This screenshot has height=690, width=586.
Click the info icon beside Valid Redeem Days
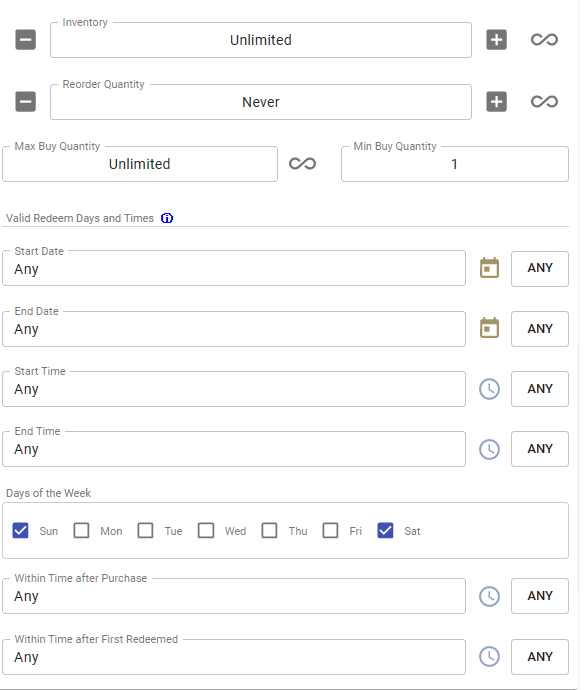click(x=167, y=218)
